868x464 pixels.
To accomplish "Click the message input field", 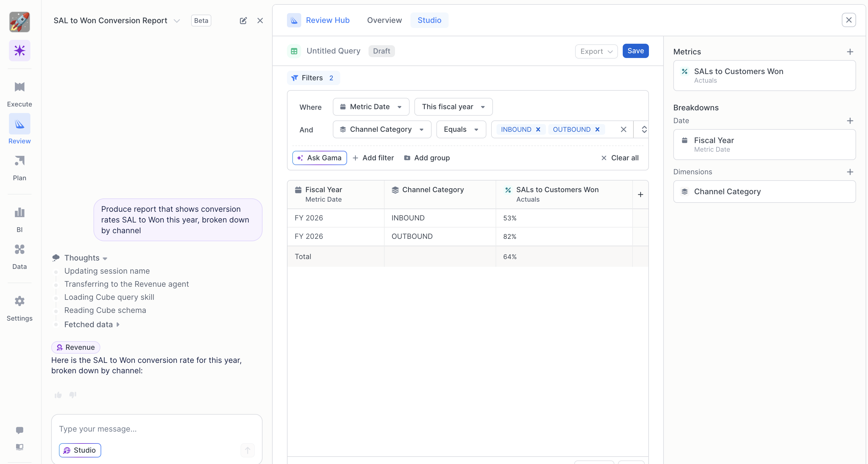I will point(157,429).
